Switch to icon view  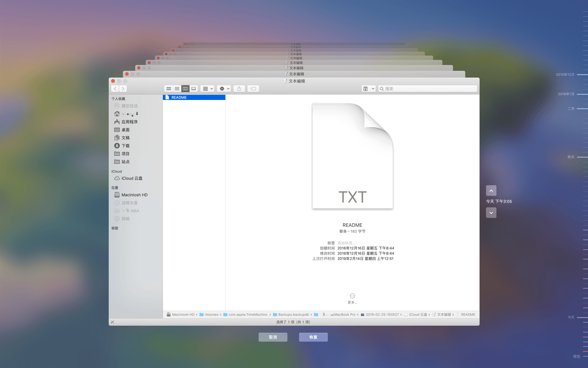(169, 89)
